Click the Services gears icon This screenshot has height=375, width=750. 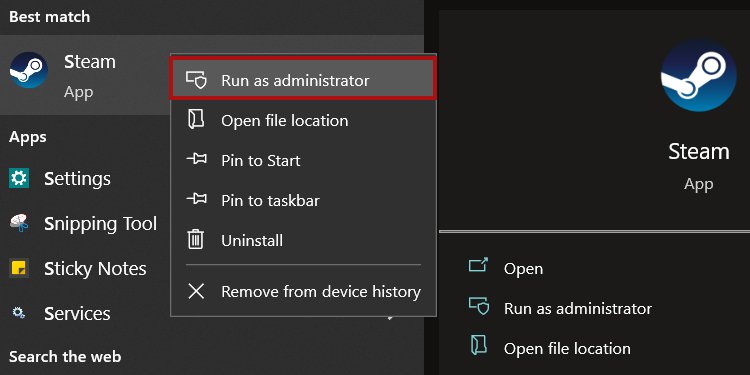coord(19,313)
